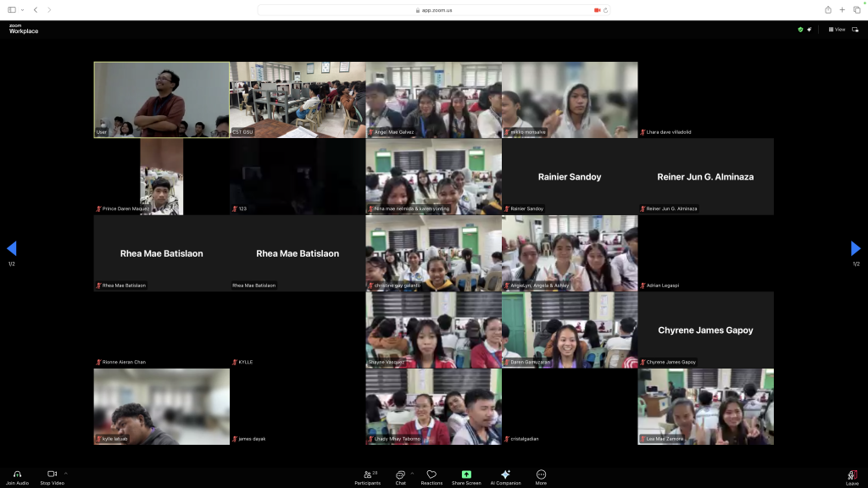Toggle the Safari sidebar
The width and height of the screenshot is (868, 488).
point(12,9)
